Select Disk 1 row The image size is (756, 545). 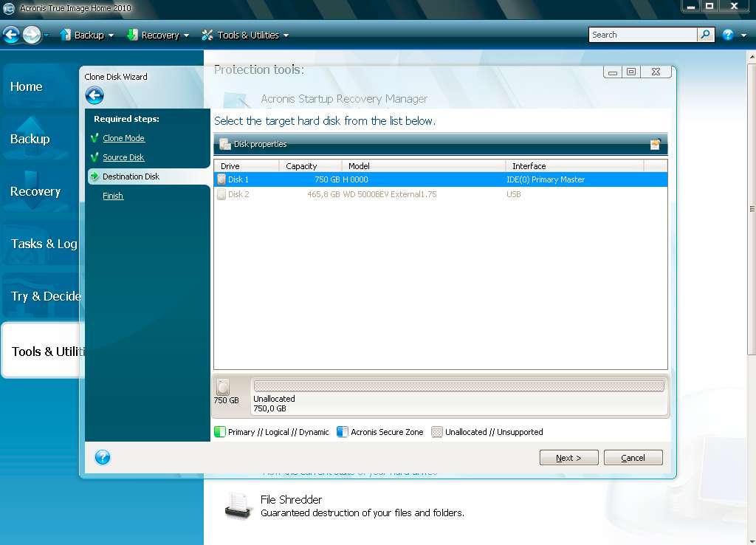point(441,179)
